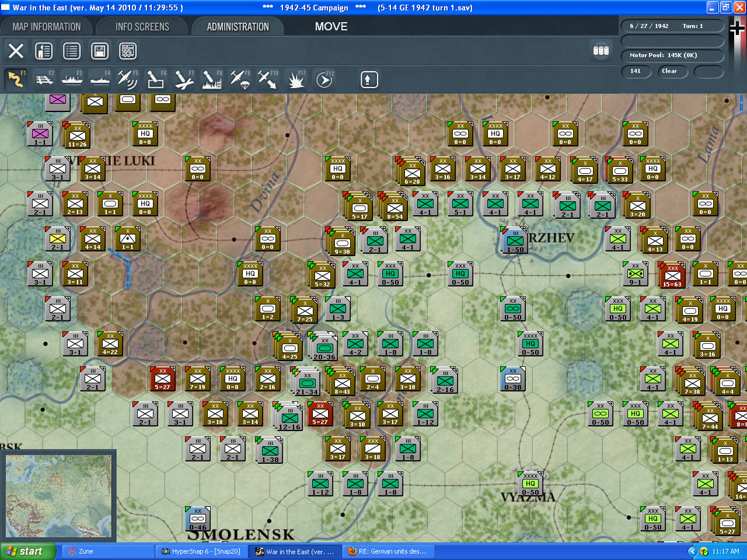Switch to HyperSnap 6 in the taskbar
Screen dimensions: 747x560
tap(202, 551)
